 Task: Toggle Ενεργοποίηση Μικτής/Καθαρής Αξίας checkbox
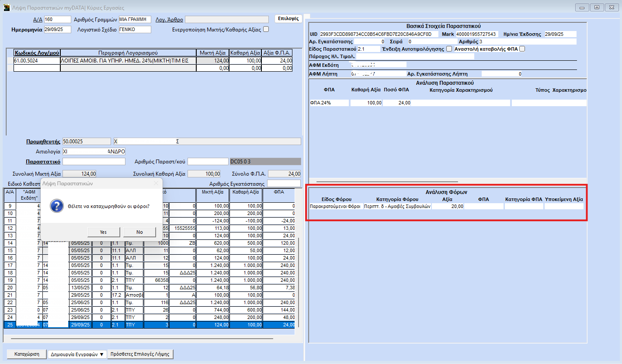[266, 30]
